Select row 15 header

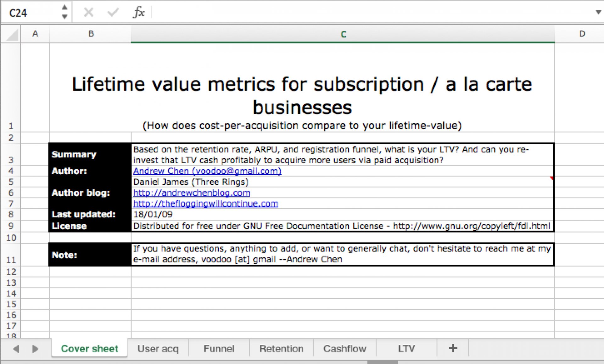click(11, 304)
